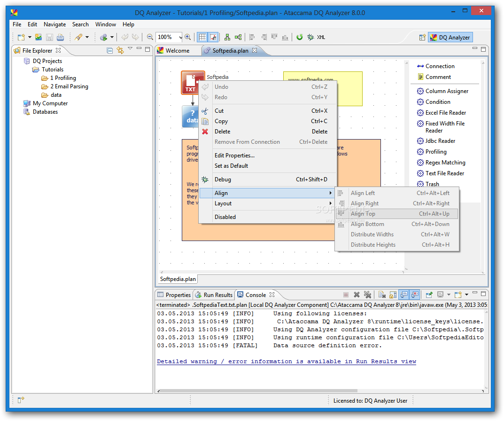This screenshot has width=504, height=421.
Task: Click the Open Perspective icon
Action: (x=422, y=37)
